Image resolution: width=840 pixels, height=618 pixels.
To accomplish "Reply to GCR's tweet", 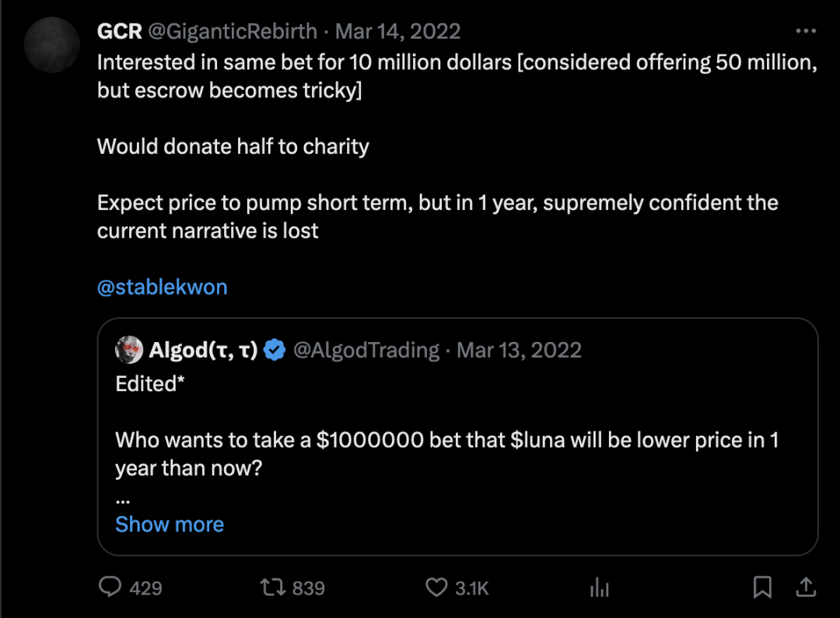I will point(111,587).
